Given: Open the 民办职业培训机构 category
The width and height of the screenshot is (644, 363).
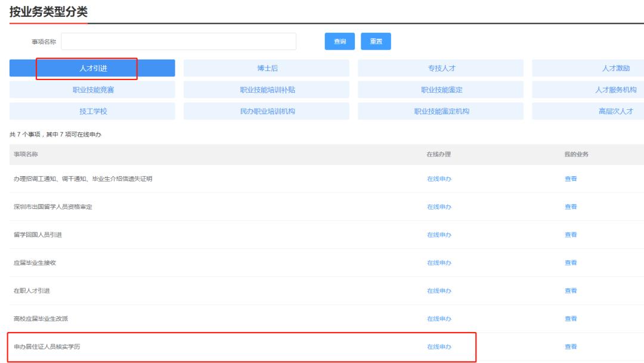Looking at the screenshot, I should tap(267, 111).
